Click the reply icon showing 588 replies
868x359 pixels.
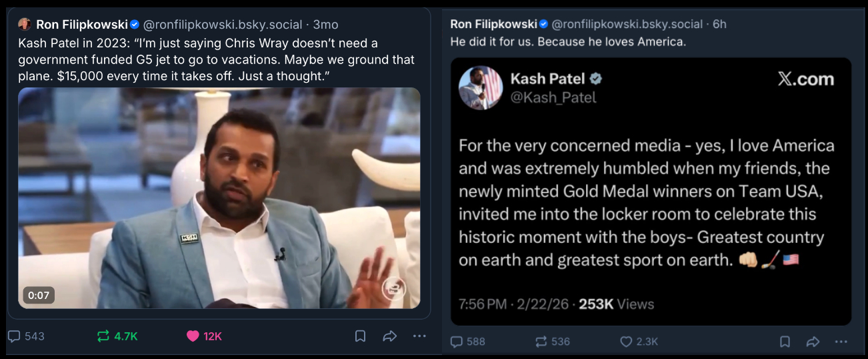[457, 342]
